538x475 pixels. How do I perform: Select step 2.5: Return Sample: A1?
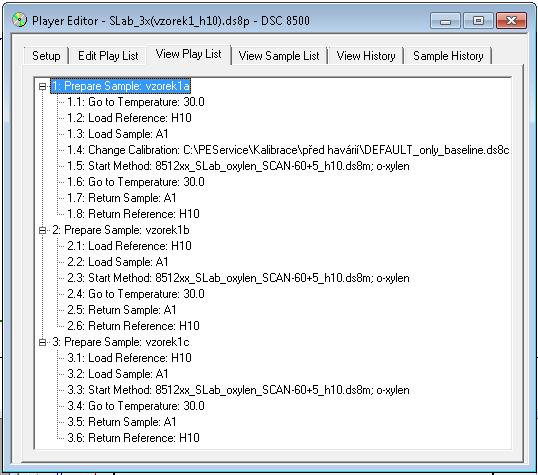coord(121,310)
